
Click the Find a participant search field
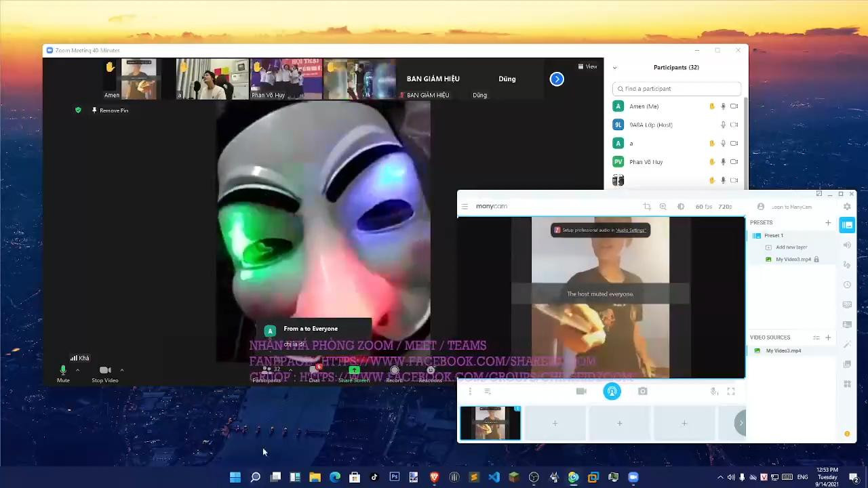(678, 89)
